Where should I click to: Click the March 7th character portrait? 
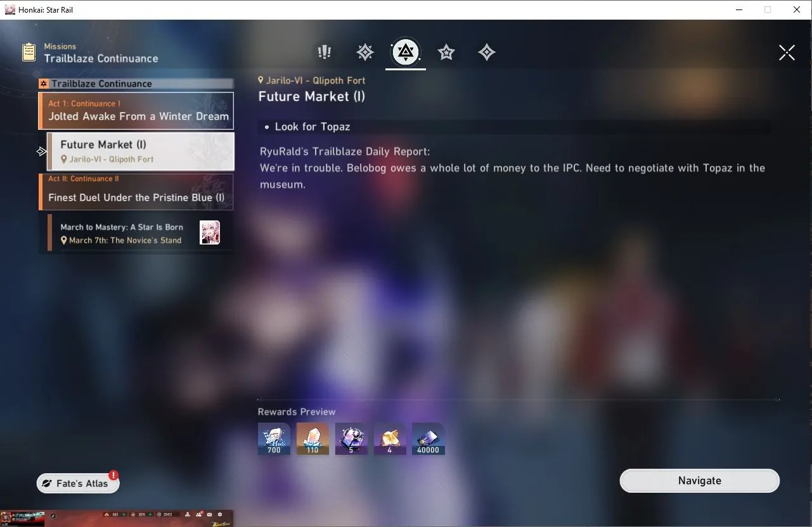click(210, 233)
